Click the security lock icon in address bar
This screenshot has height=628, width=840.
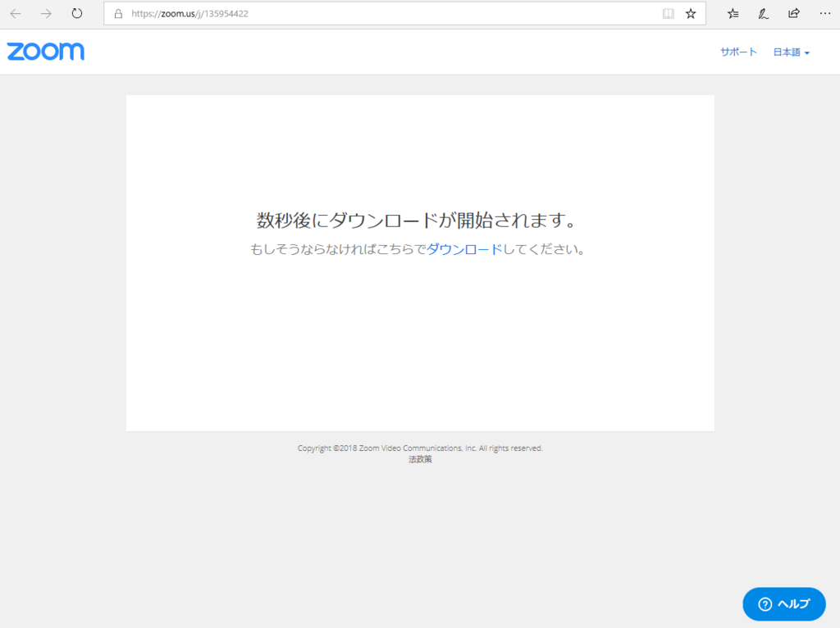pos(117,13)
